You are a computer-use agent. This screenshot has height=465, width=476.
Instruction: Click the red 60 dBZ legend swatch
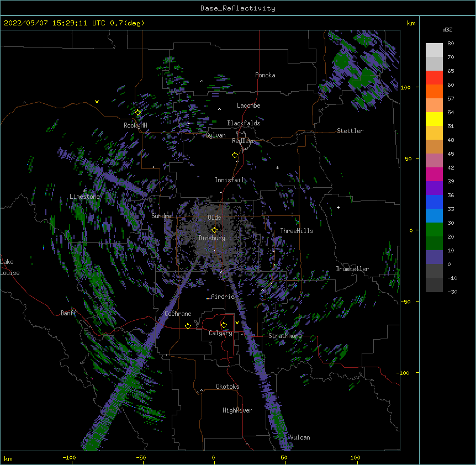(x=434, y=78)
